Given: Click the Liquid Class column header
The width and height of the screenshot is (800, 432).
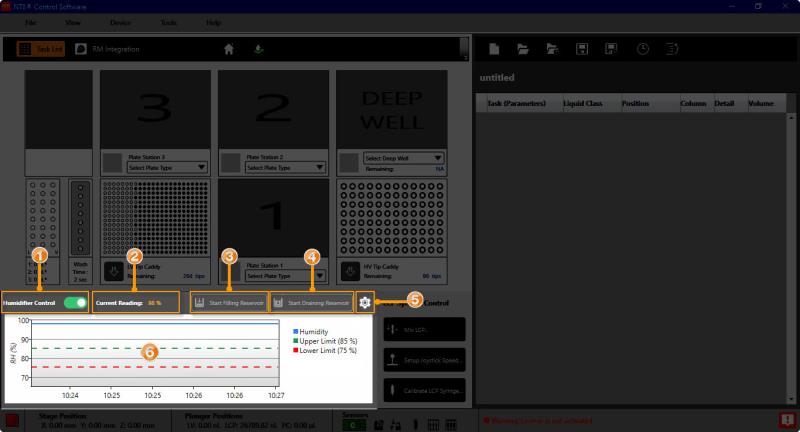Looking at the screenshot, I should [591, 103].
